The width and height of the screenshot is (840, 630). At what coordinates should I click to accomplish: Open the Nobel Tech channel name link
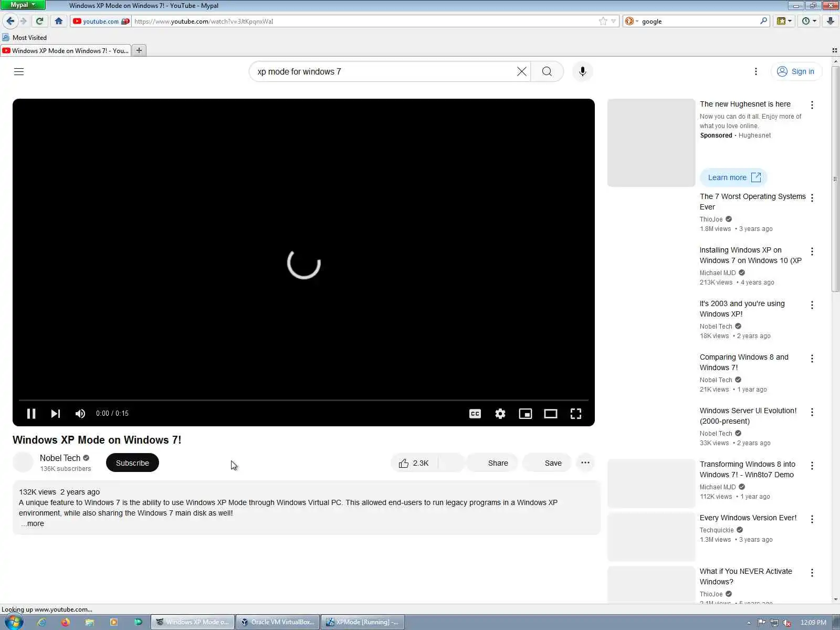point(60,458)
